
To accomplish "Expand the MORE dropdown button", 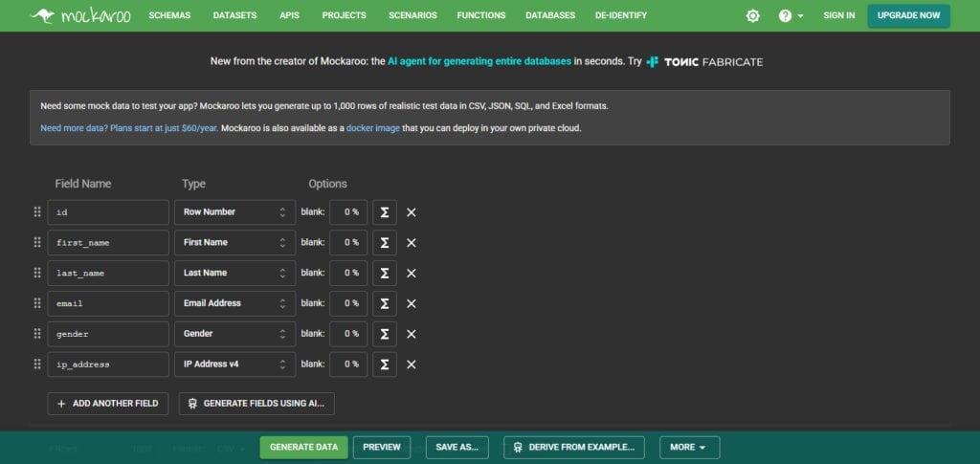I will 689,447.
